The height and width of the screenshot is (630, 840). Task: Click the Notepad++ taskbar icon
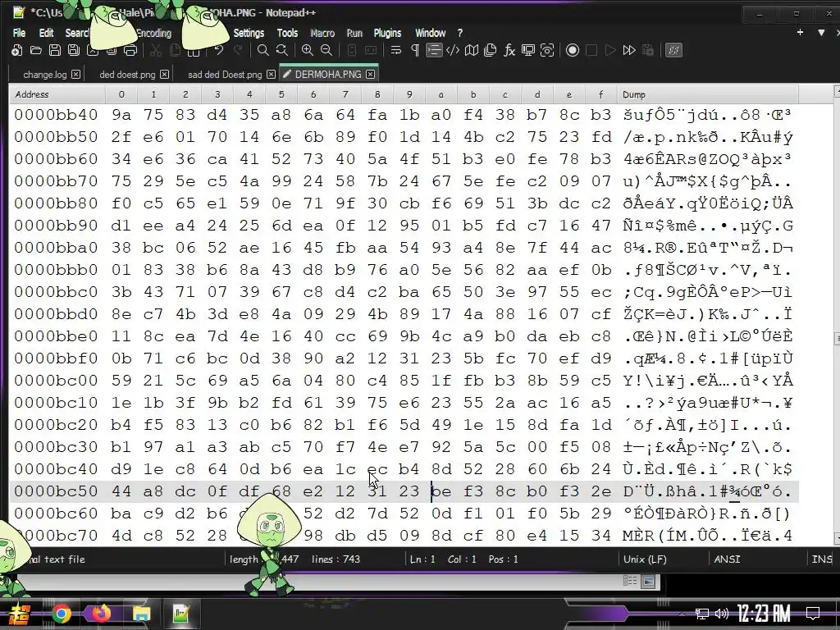(x=181, y=614)
